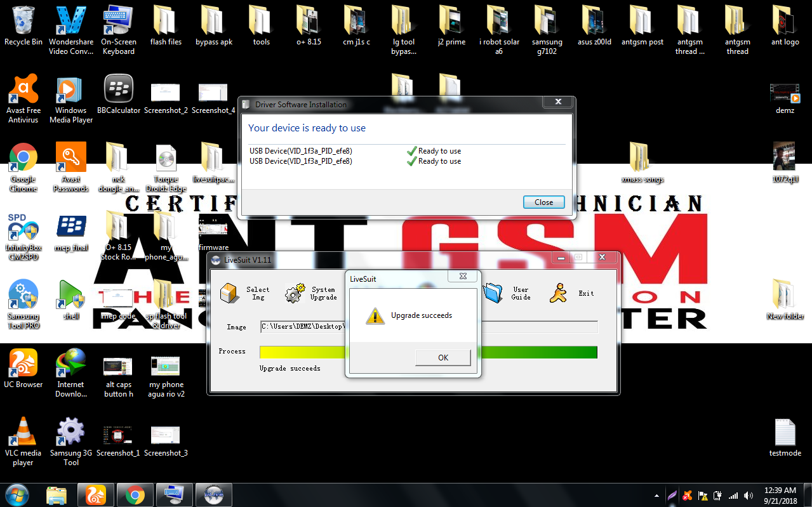Open Windows Explorer from the taskbar

click(x=57, y=494)
